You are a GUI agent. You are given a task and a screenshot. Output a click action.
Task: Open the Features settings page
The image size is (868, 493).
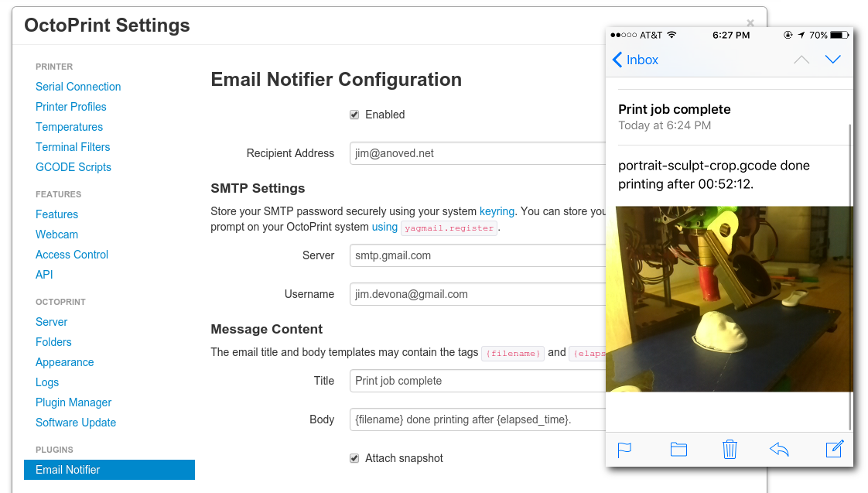[x=56, y=214]
